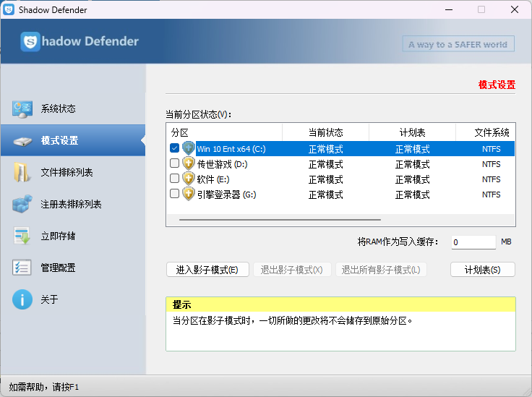The image size is (532, 397).
Task: Click the 文件系统 column header
Action: 491,132
